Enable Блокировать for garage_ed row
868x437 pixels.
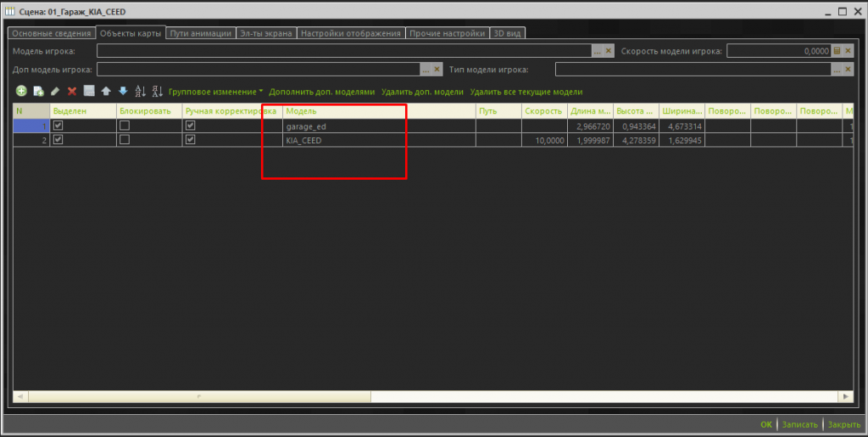point(125,126)
